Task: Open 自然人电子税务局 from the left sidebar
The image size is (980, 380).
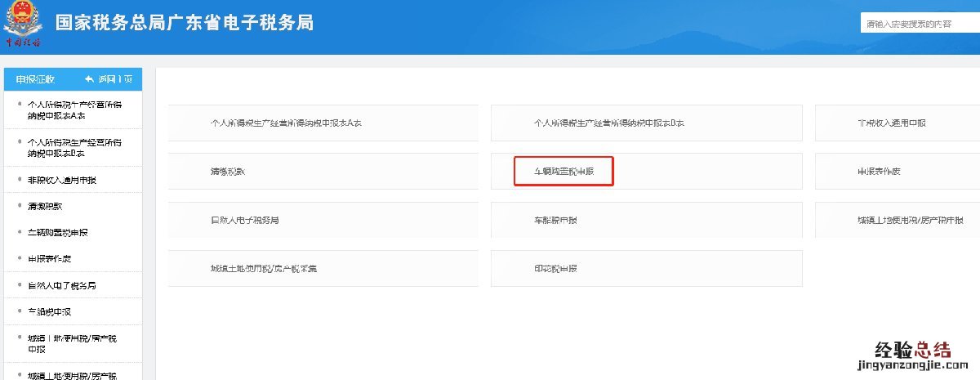Action: click(x=62, y=286)
